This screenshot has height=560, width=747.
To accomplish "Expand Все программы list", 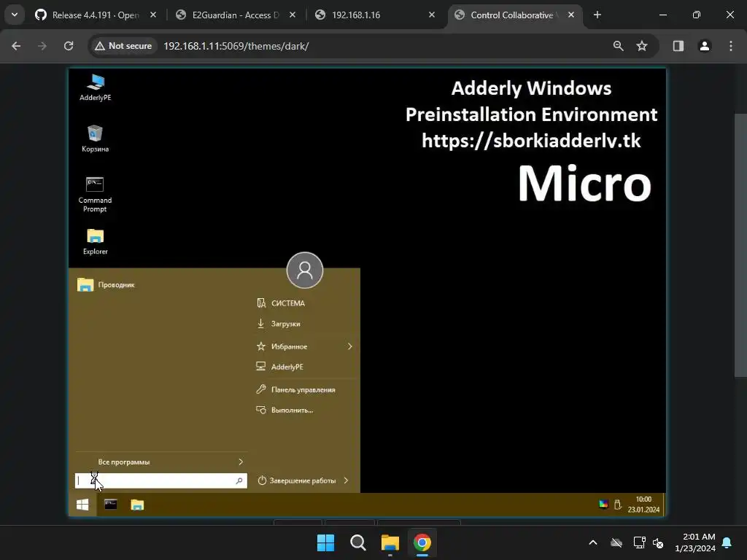I will tap(161, 462).
